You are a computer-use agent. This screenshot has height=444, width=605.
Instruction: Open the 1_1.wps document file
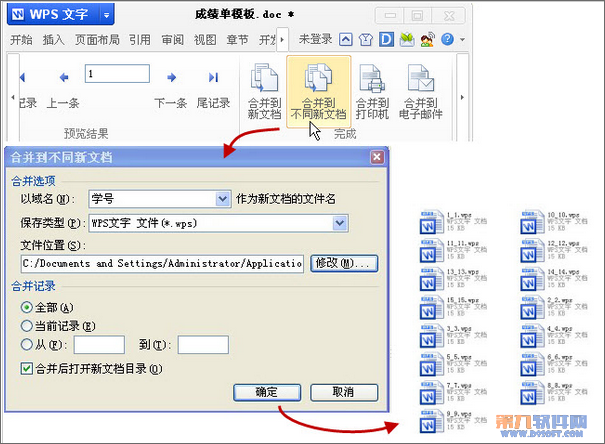coord(429,220)
